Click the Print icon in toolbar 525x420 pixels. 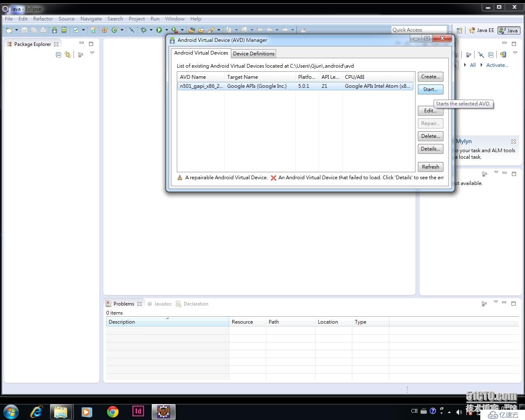43,30
